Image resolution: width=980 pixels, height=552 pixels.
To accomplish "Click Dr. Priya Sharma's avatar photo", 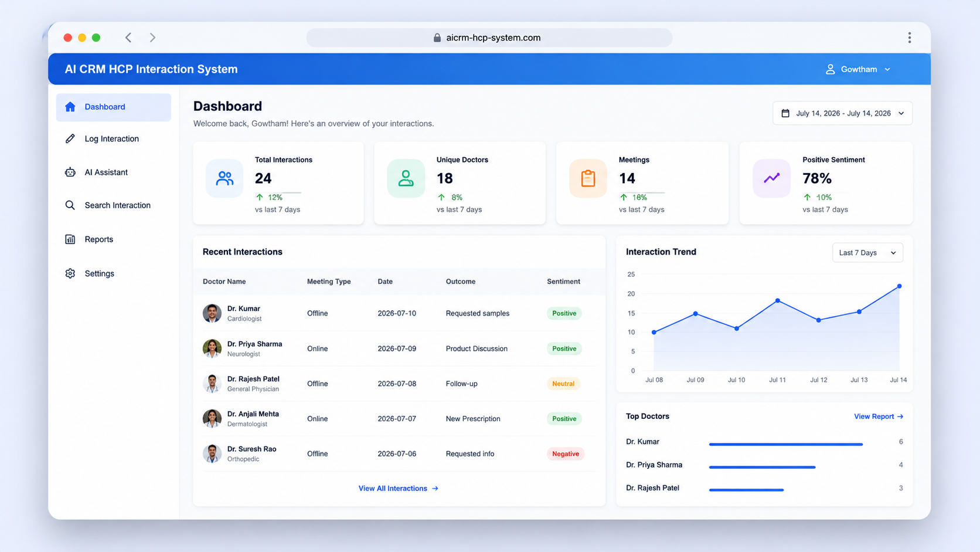I will [x=212, y=348].
